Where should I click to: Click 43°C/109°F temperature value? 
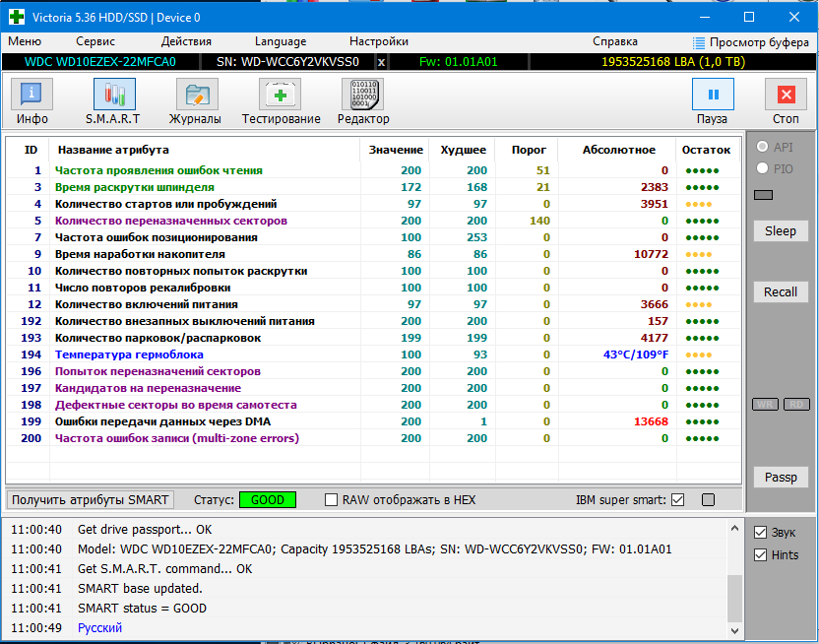tap(636, 354)
